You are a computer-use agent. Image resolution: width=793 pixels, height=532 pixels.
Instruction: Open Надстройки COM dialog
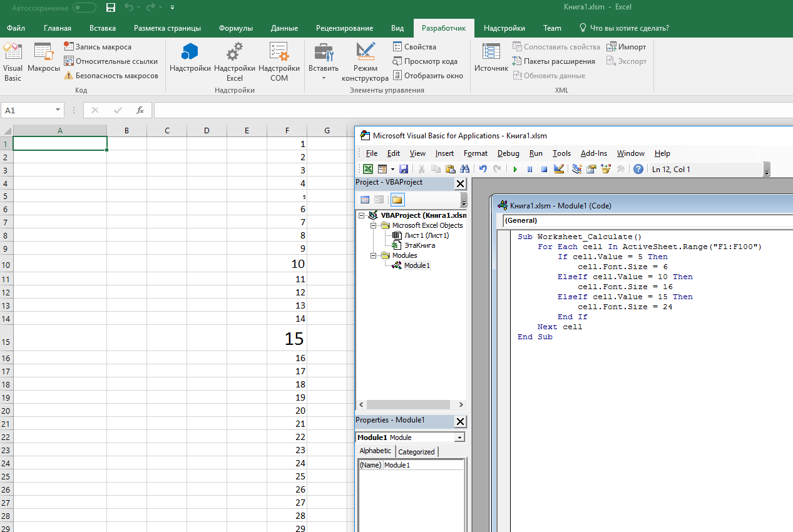pos(279,63)
